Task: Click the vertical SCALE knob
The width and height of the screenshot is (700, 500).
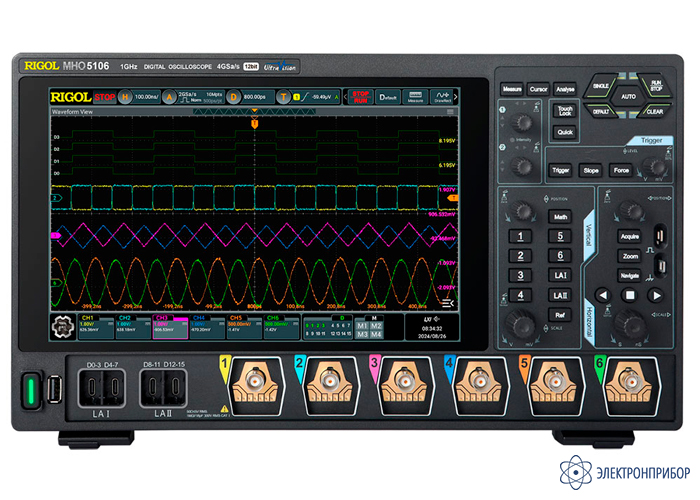Action: [520, 323]
